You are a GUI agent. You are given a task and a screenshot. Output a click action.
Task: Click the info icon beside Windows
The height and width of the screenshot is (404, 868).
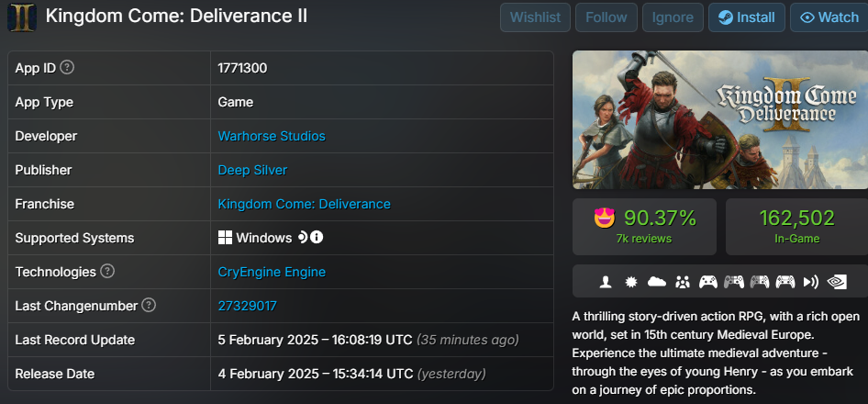[317, 238]
